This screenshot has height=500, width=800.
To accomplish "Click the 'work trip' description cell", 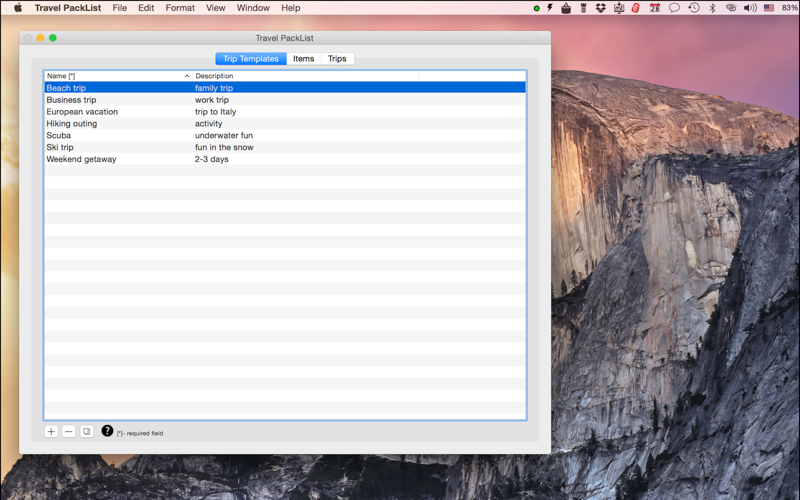I will coord(212,99).
